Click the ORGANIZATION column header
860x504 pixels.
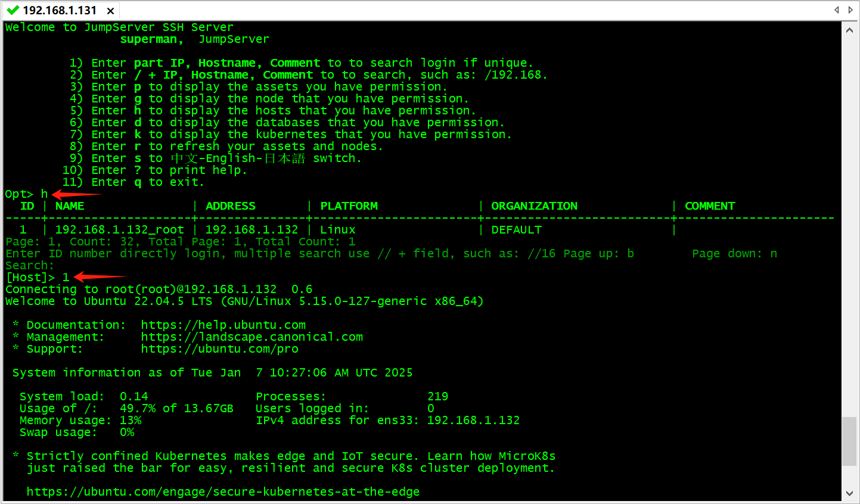[x=535, y=206]
